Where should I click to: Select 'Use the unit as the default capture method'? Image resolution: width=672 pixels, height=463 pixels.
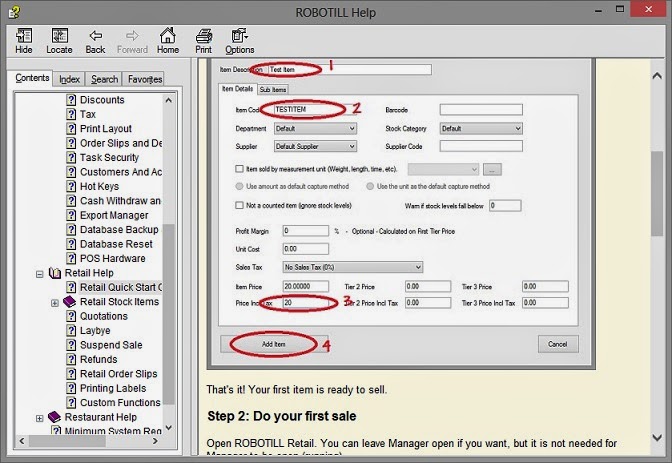click(x=370, y=186)
